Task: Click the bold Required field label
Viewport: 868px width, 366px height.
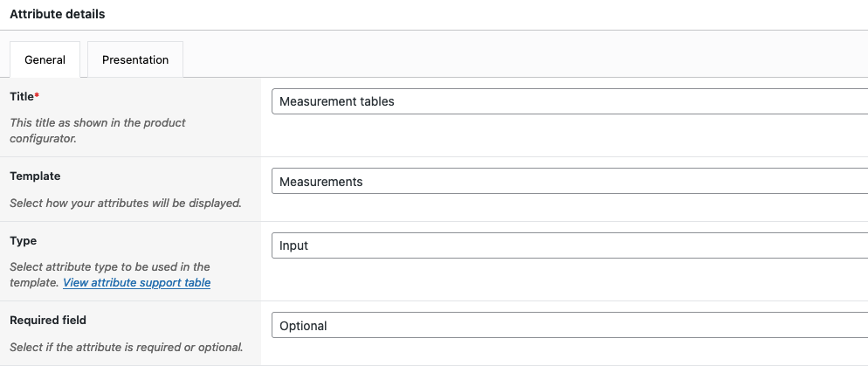Action: pos(48,321)
